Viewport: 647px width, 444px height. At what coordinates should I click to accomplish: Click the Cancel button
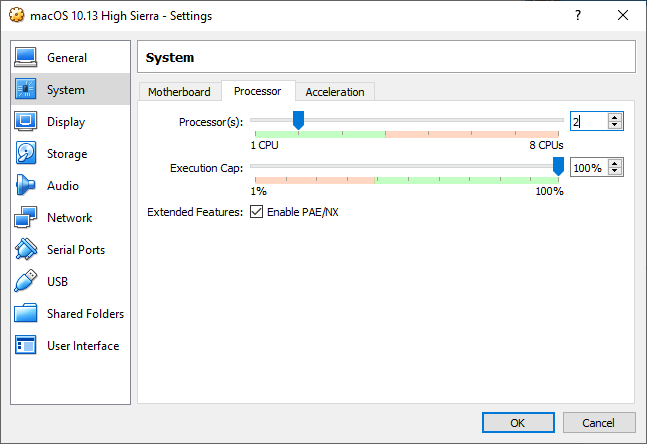click(x=598, y=423)
